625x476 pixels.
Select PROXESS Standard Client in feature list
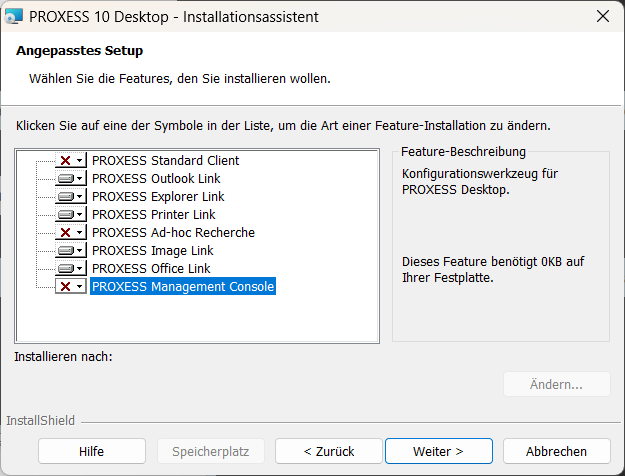click(165, 160)
